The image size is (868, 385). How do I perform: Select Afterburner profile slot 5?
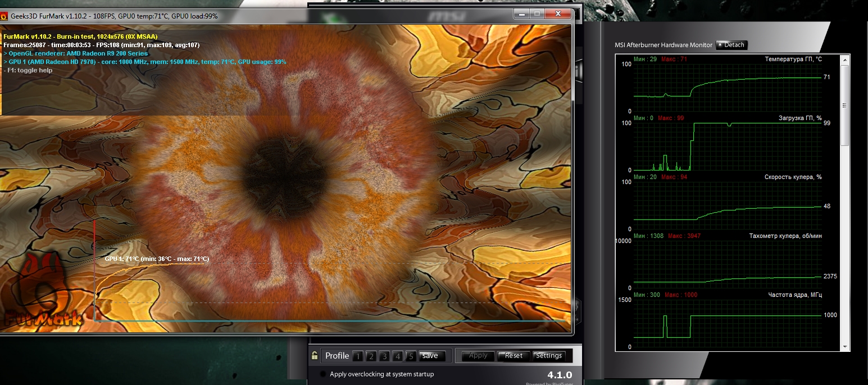click(411, 356)
